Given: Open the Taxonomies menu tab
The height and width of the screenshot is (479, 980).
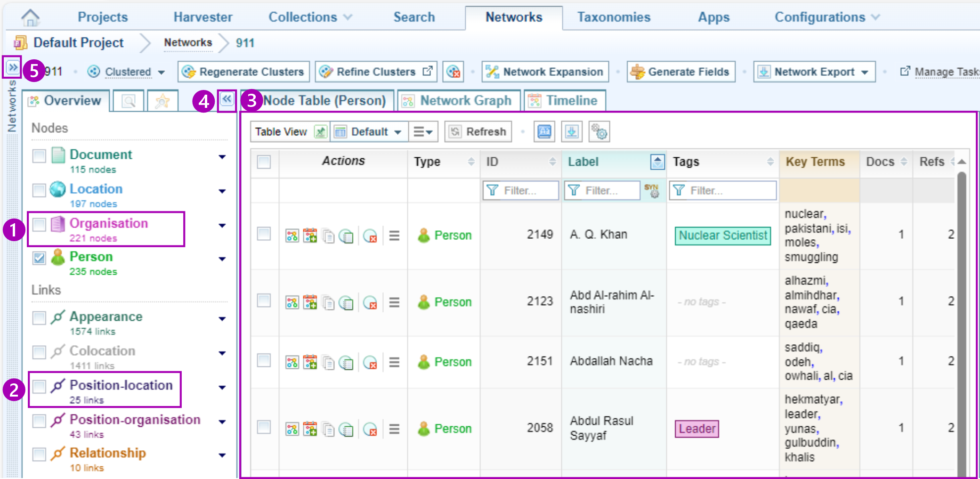Looking at the screenshot, I should pyautogui.click(x=614, y=17).
